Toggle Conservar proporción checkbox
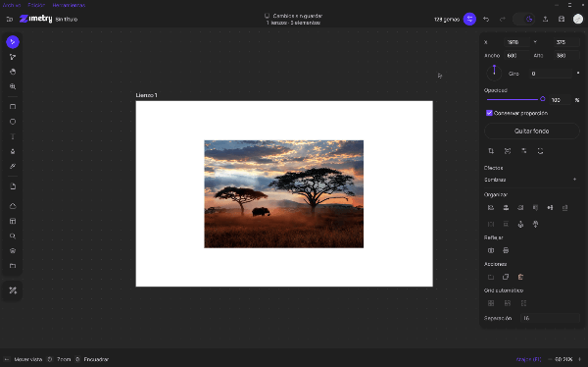This screenshot has width=588, height=367. [x=489, y=113]
